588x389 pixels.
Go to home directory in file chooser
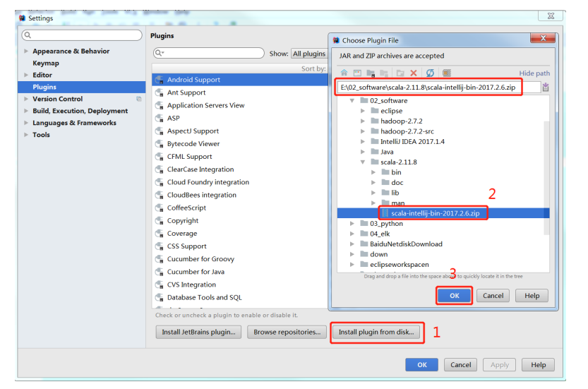point(344,73)
